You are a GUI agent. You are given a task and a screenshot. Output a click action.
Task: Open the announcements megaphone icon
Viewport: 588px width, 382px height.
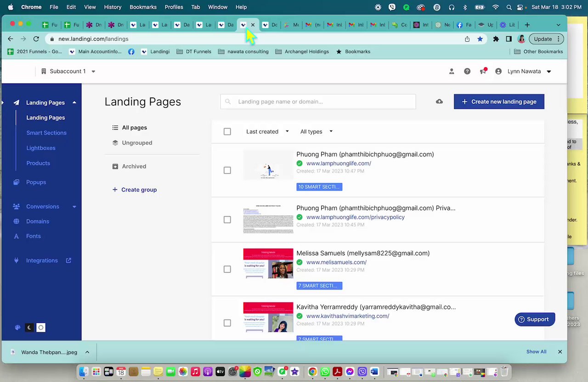[x=483, y=71]
